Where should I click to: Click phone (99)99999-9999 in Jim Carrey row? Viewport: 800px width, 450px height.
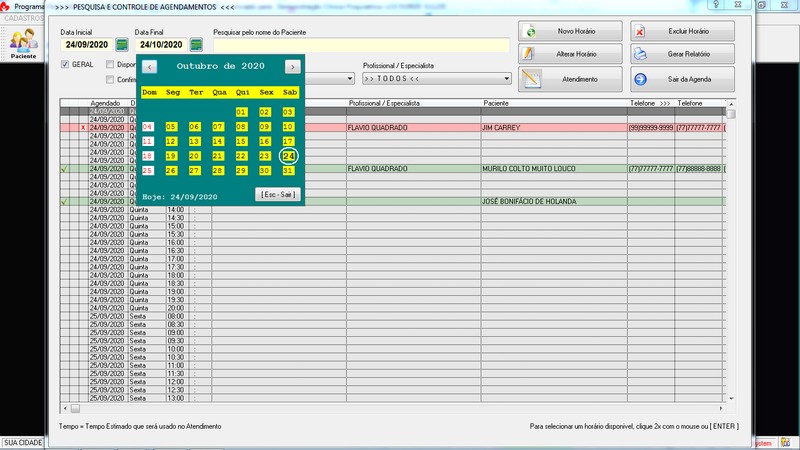pos(651,128)
